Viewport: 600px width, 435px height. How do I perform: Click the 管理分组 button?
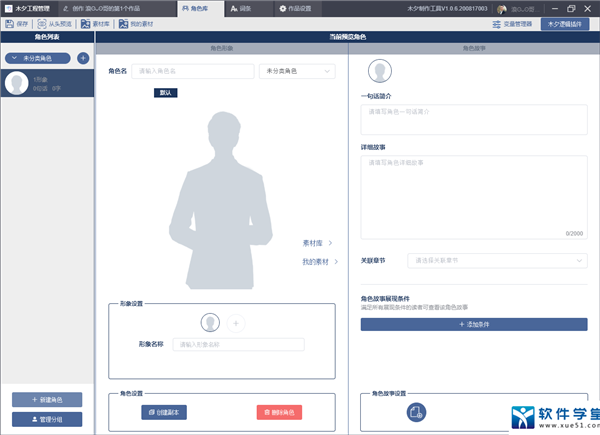[x=47, y=419]
